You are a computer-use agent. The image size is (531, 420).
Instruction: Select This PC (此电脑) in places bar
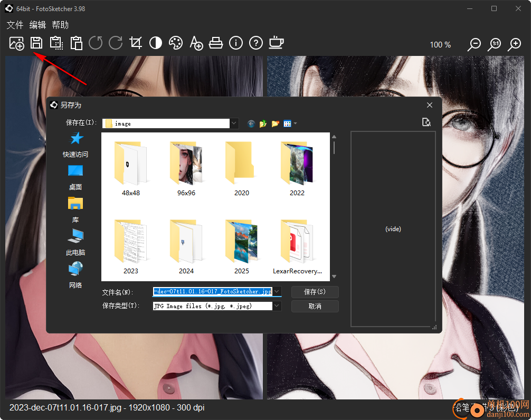click(x=75, y=243)
